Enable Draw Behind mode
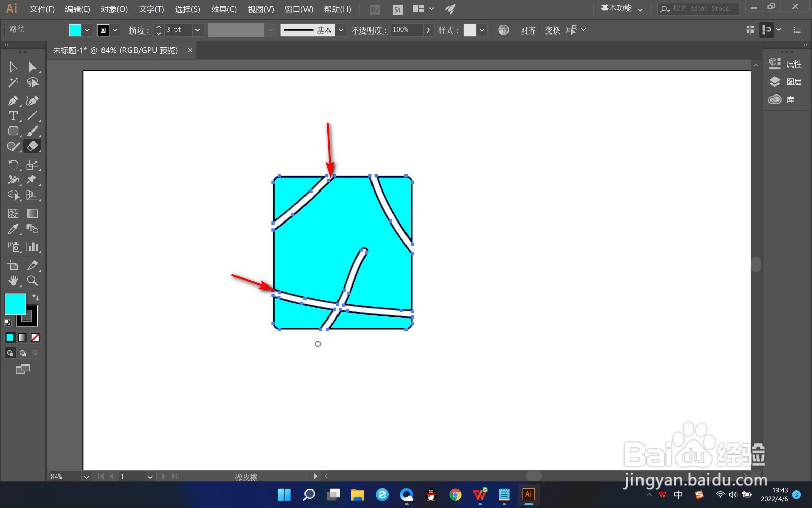This screenshot has height=508, width=812. (23, 353)
